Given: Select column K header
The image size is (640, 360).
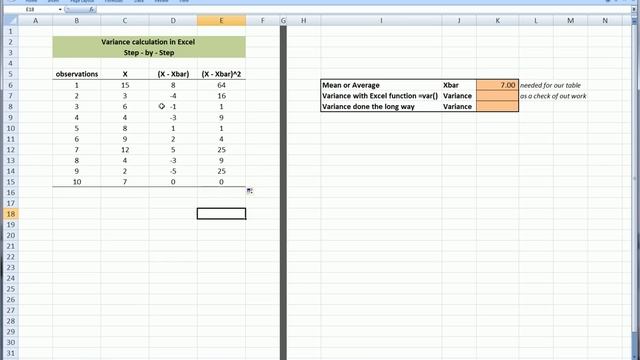Looking at the screenshot, I should (498, 20).
